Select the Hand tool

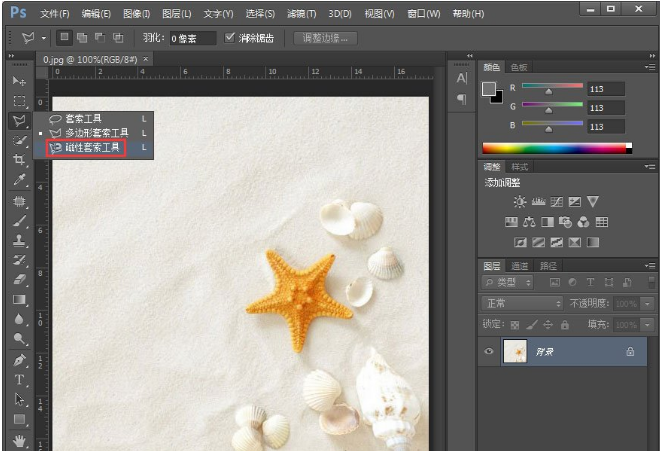(x=19, y=439)
